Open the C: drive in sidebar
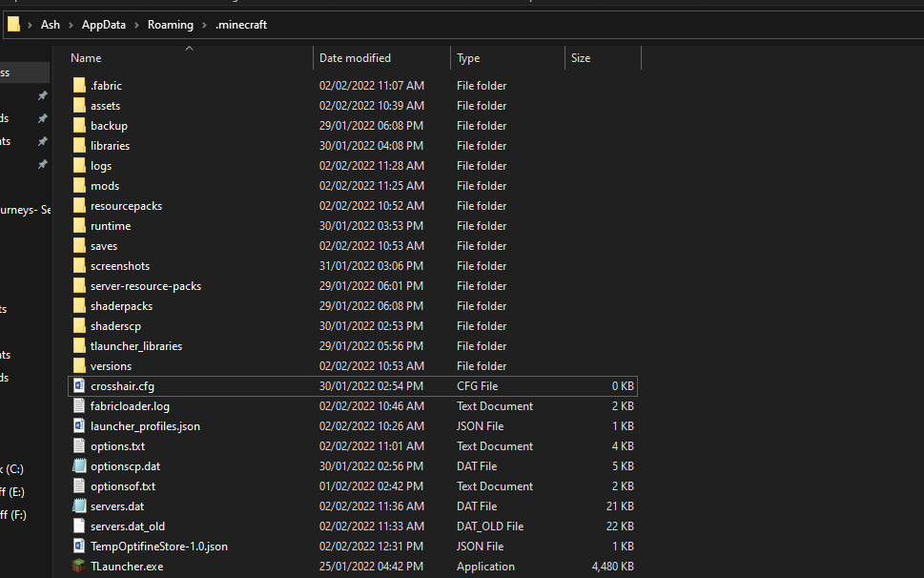 click(x=11, y=469)
